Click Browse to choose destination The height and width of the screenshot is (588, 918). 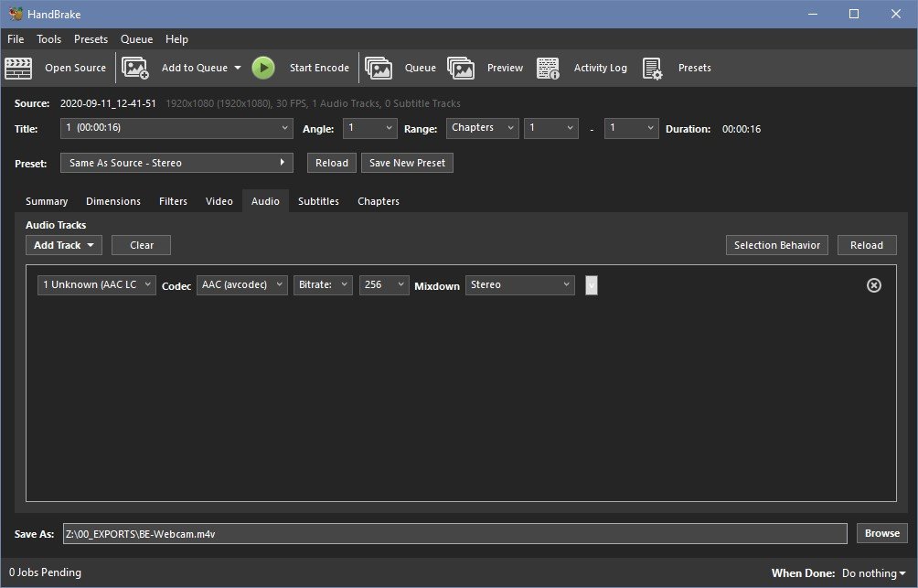click(881, 533)
